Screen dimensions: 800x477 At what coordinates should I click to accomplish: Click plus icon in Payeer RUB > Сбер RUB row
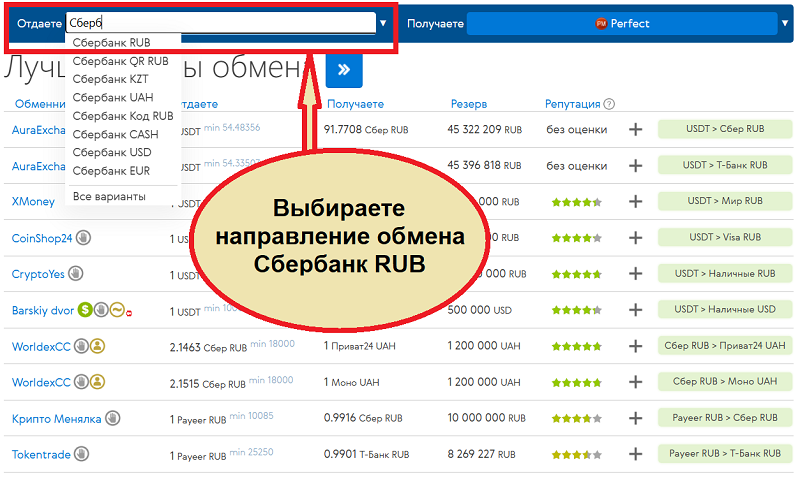pos(635,418)
